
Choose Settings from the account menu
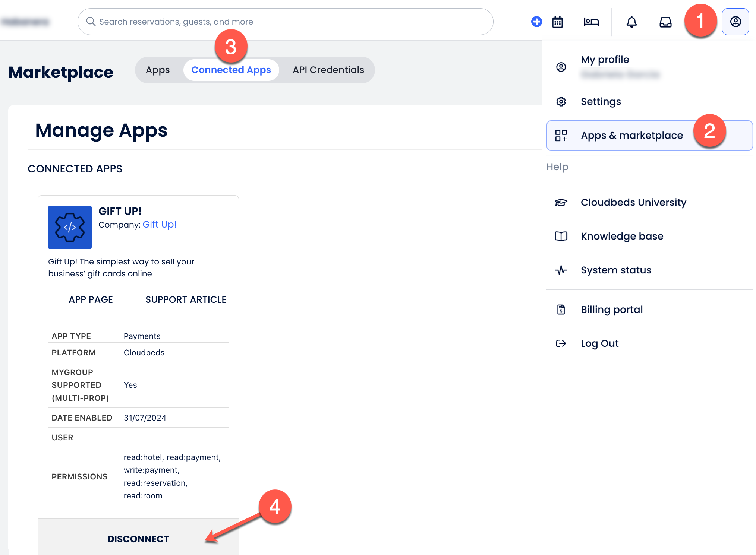(x=601, y=102)
